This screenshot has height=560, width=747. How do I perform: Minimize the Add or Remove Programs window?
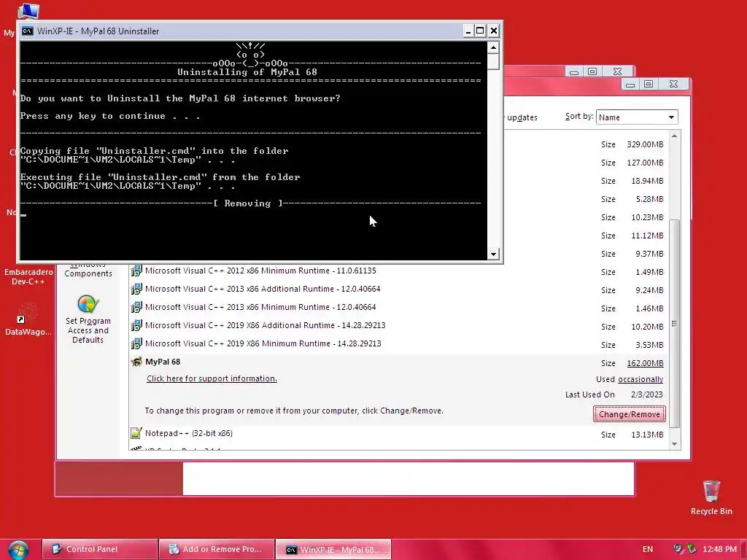(x=630, y=85)
